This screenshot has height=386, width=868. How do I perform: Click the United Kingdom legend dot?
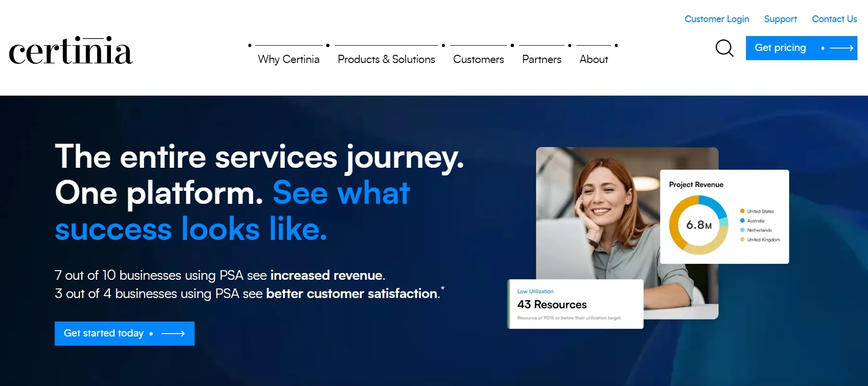click(x=742, y=239)
